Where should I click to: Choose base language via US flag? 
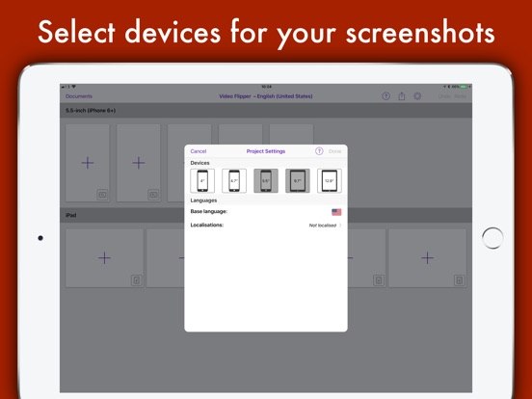click(336, 212)
